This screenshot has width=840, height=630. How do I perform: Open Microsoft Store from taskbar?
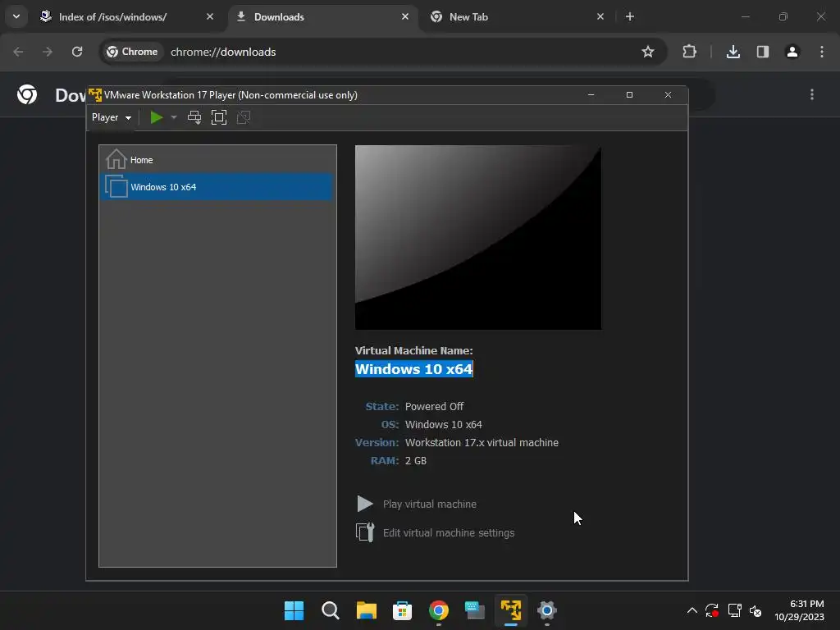pyautogui.click(x=402, y=610)
